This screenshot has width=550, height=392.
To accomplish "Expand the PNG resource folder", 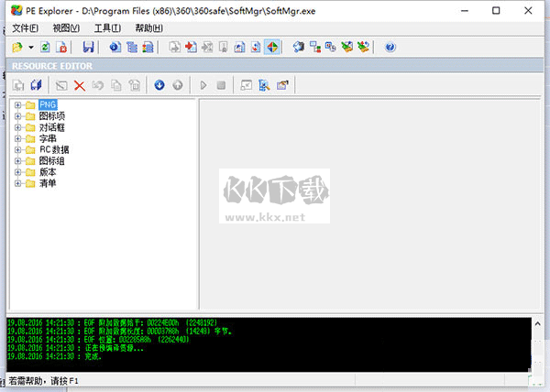I will (17, 104).
